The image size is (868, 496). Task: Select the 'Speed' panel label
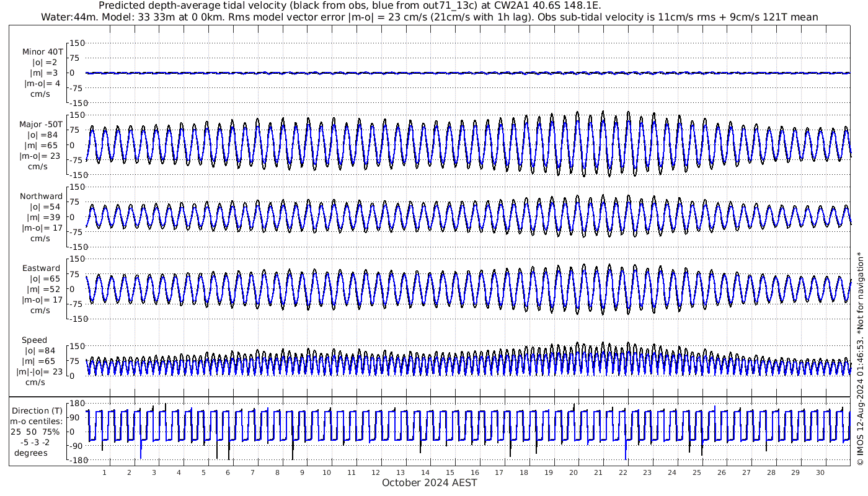click(x=34, y=340)
